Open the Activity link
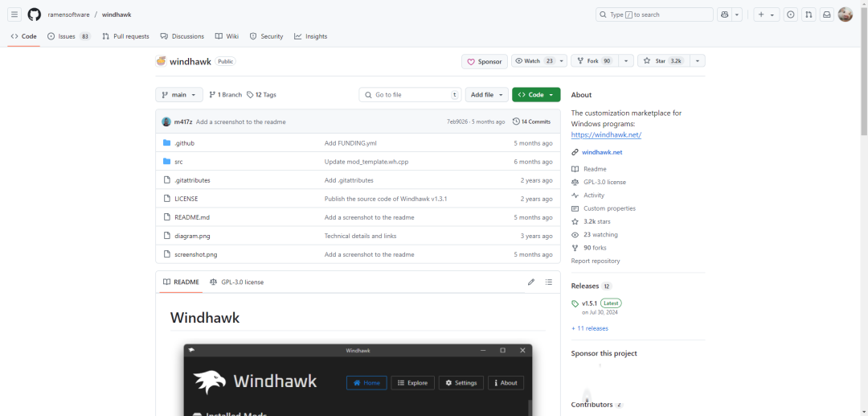 pos(588,196)
